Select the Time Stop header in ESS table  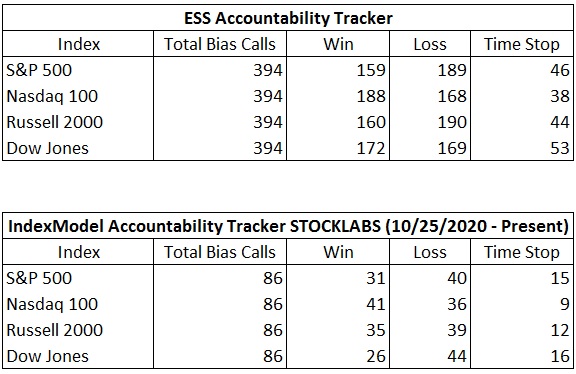tap(522, 44)
